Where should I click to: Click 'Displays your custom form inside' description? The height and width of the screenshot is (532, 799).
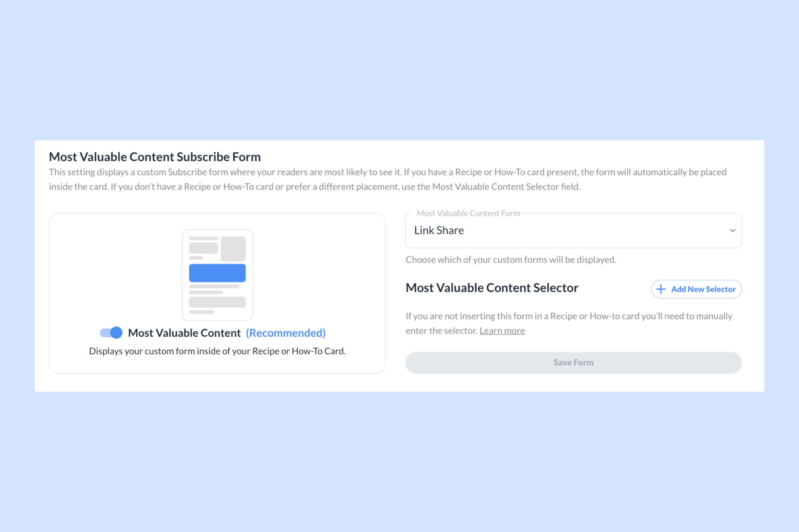tap(217, 351)
